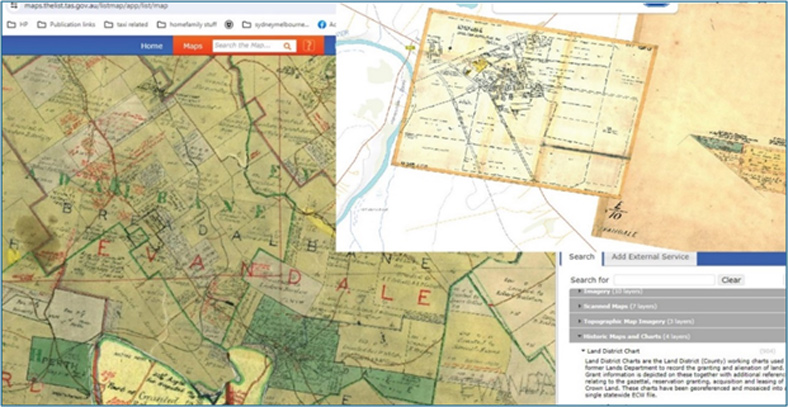Switch to the Search tab
Screen dimensions: 788x407
click(581, 258)
